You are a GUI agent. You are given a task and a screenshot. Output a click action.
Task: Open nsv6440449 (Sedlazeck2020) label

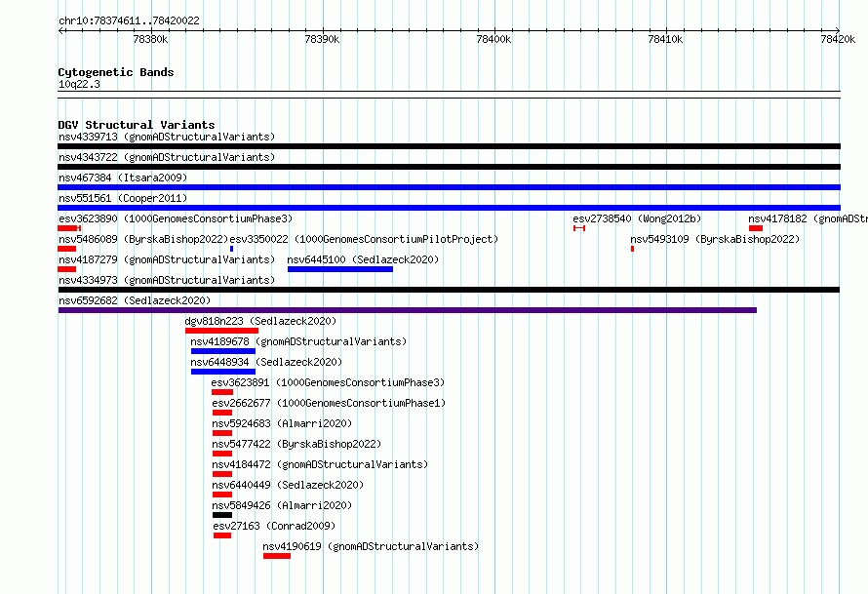click(x=288, y=485)
